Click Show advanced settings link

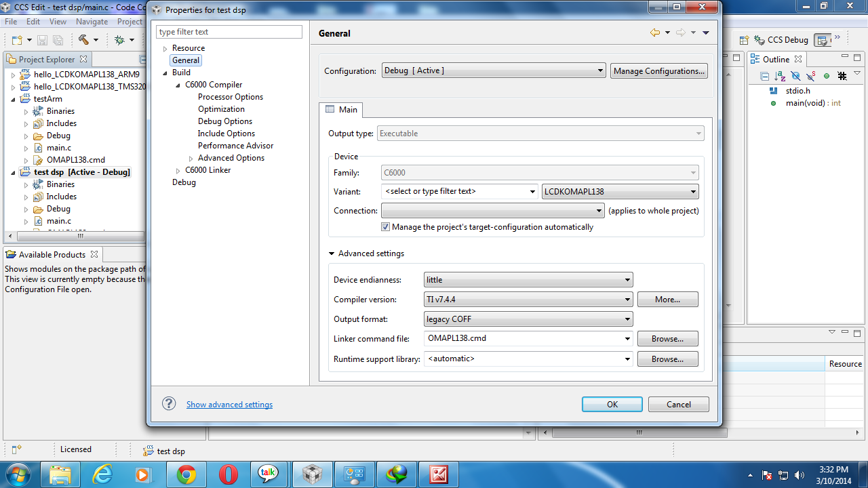230,405
